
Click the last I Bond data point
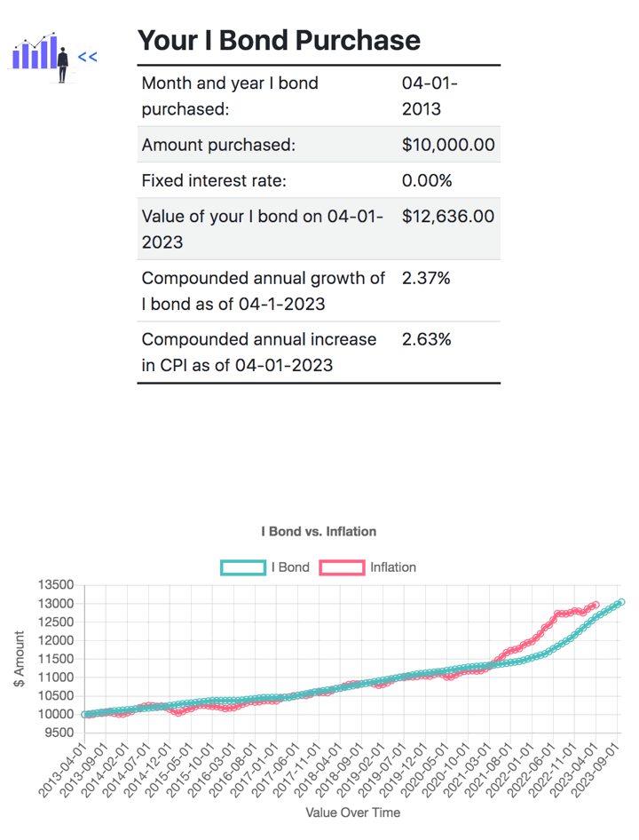[620, 602]
